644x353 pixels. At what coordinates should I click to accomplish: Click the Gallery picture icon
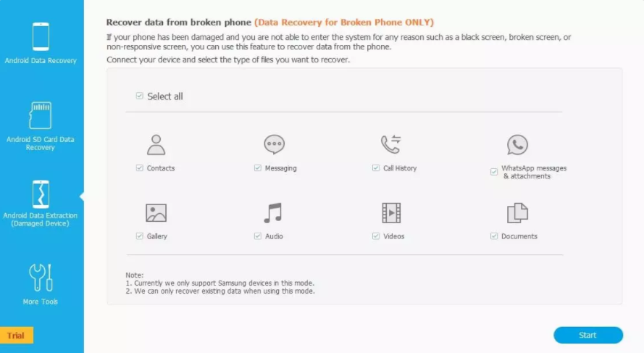click(156, 213)
